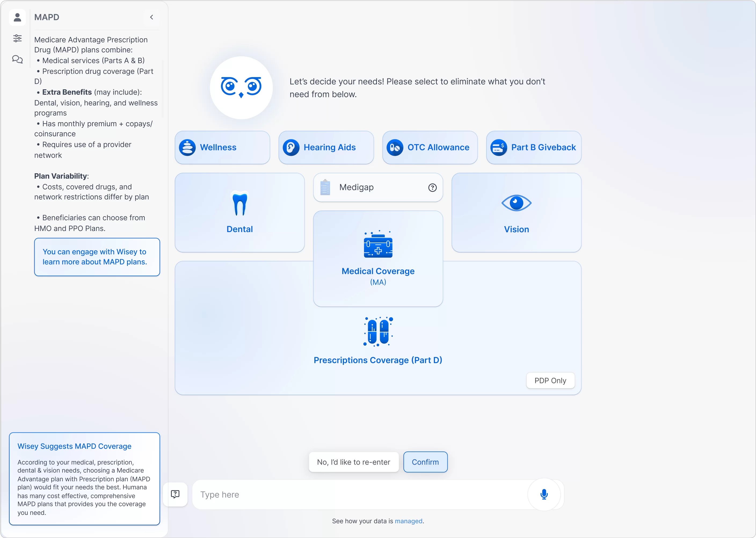The image size is (756, 538).
Task: Open the Medigap help tooltip
Action: pyautogui.click(x=432, y=187)
